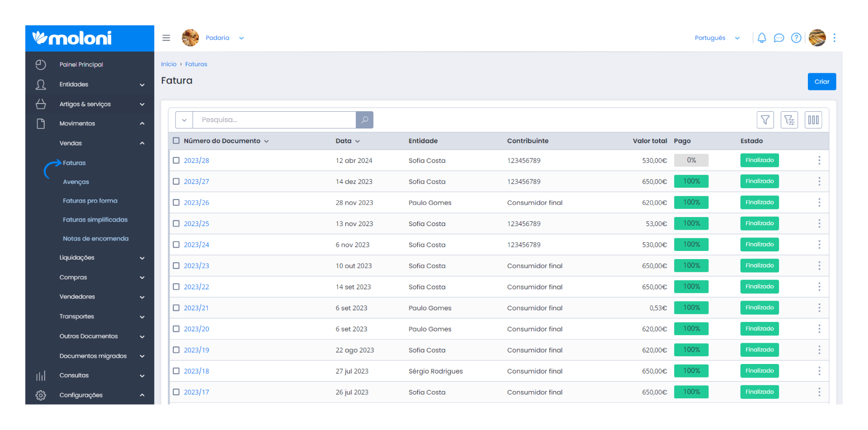Open the help question mark icon
Viewport: 868px width, 430px height.
tap(796, 38)
